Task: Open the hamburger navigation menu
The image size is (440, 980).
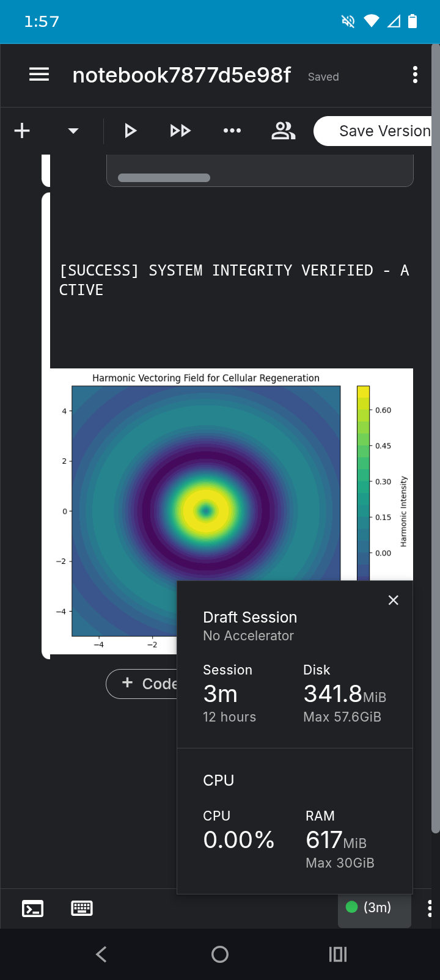Action: point(39,75)
